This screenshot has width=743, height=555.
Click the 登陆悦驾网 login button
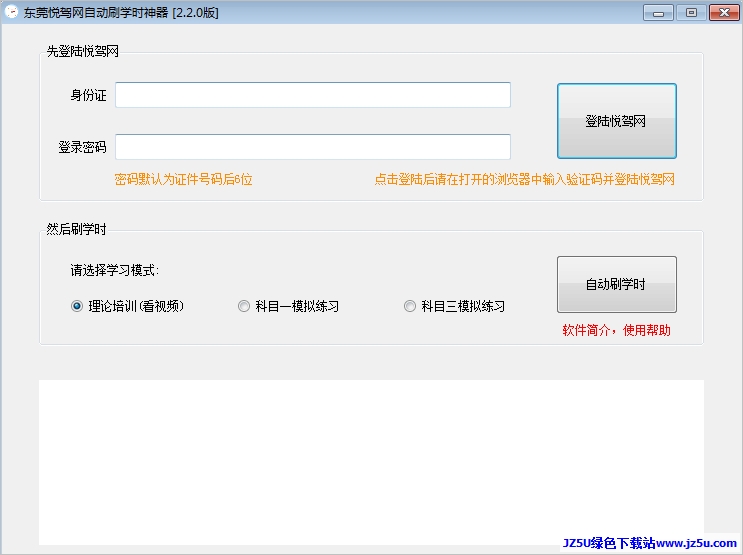coord(616,121)
